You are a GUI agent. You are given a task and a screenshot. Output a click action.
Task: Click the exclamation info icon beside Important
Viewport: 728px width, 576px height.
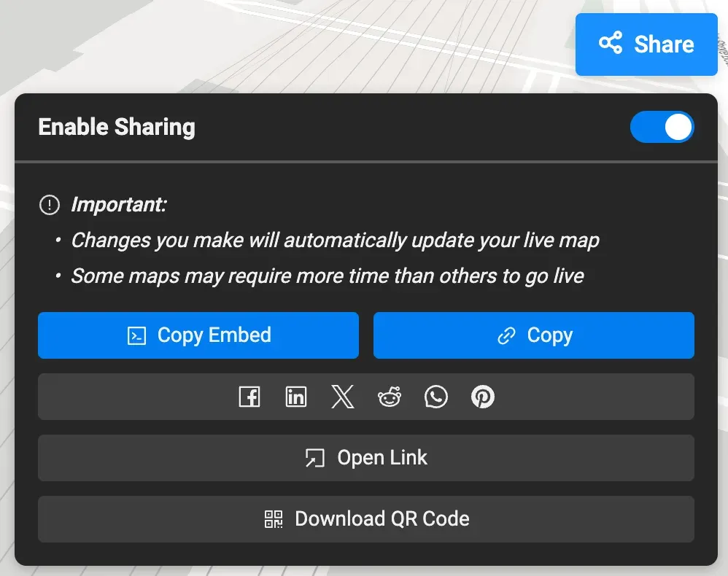point(50,205)
